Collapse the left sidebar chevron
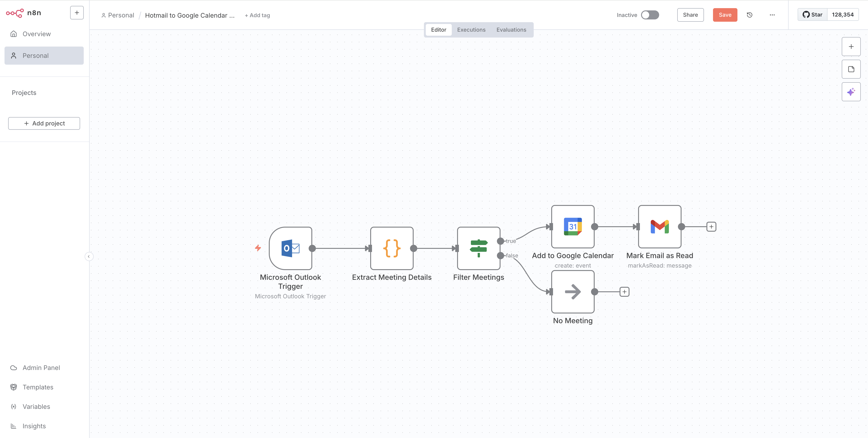Image resolution: width=868 pixels, height=438 pixels. (89, 257)
